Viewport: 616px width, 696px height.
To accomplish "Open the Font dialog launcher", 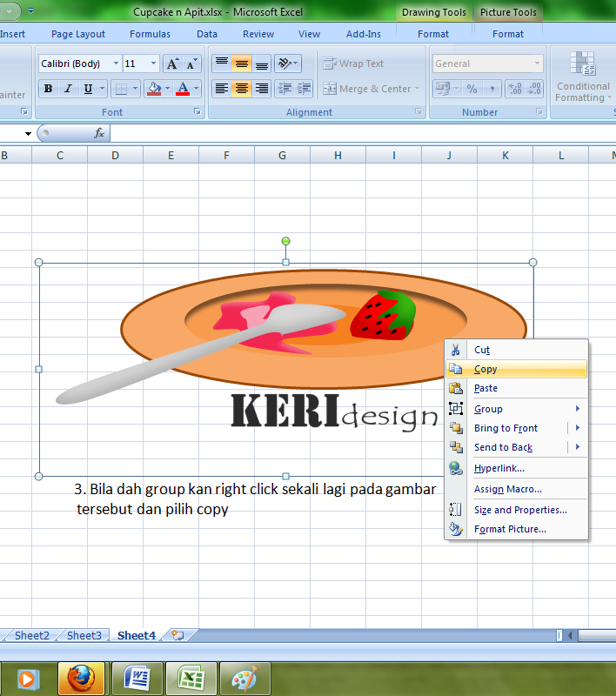I will [x=198, y=112].
